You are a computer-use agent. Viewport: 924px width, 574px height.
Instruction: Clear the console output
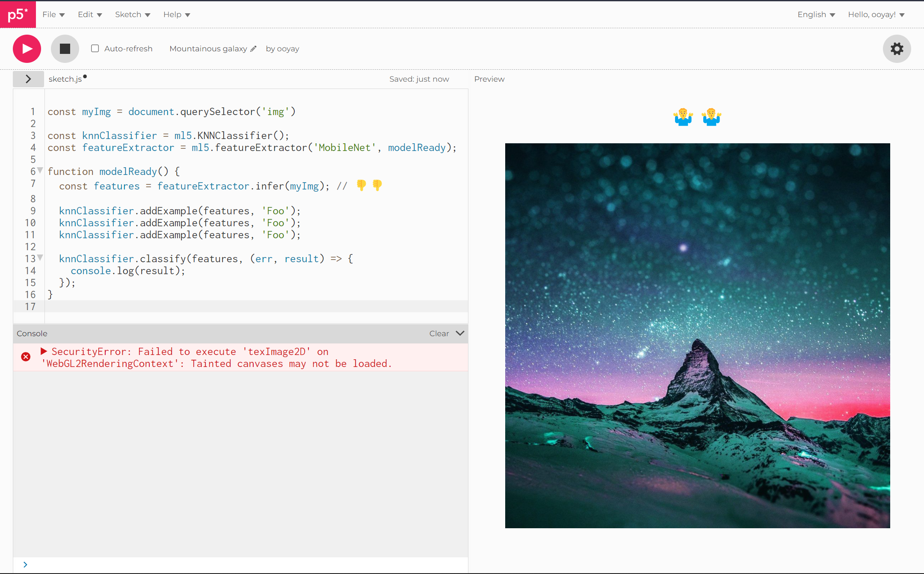point(439,333)
